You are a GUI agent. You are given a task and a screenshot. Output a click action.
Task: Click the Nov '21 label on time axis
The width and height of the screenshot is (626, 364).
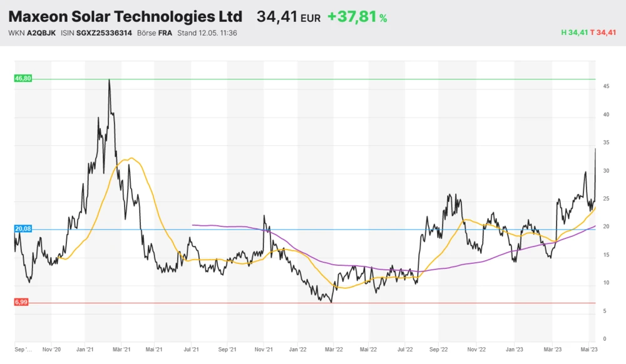[x=264, y=350]
